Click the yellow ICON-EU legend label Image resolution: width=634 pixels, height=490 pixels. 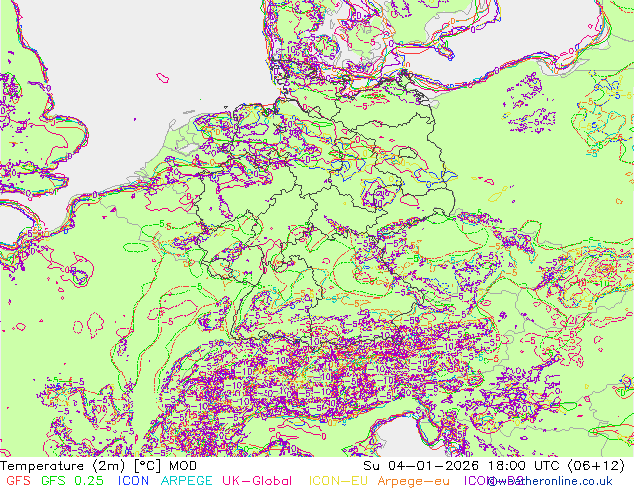coord(338,481)
